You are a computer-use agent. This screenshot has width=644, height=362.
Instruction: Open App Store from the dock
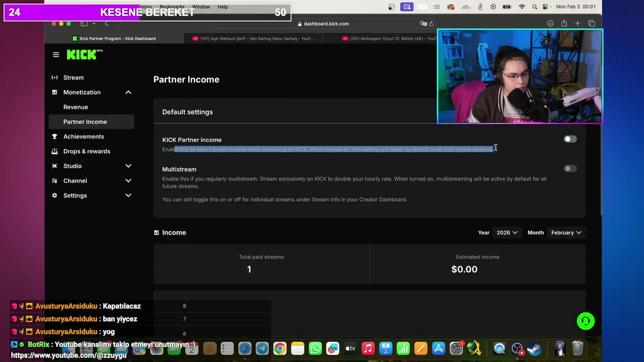438,348
